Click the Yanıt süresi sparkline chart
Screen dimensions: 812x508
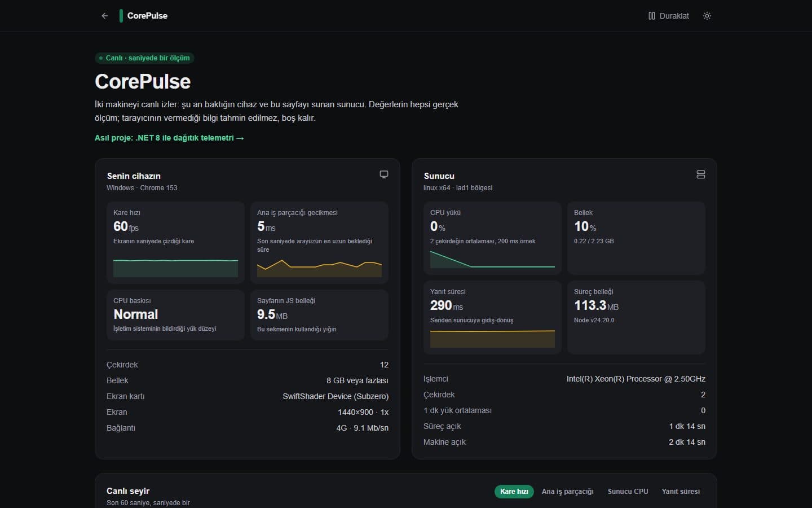[x=492, y=338]
